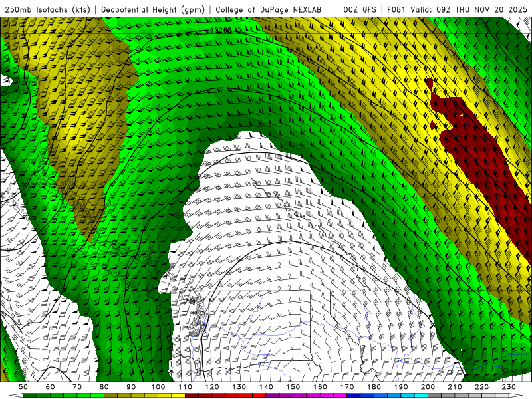Click the '150' colorbar label

coord(293,387)
